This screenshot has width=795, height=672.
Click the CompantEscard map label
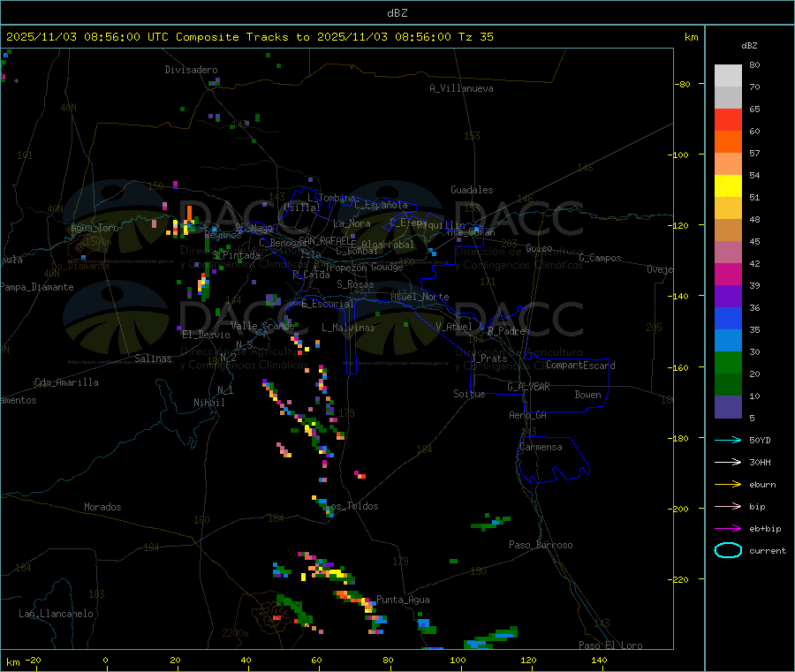pos(580,366)
